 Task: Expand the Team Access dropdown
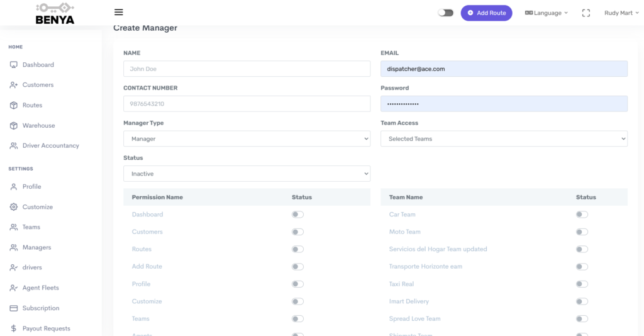tap(504, 138)
